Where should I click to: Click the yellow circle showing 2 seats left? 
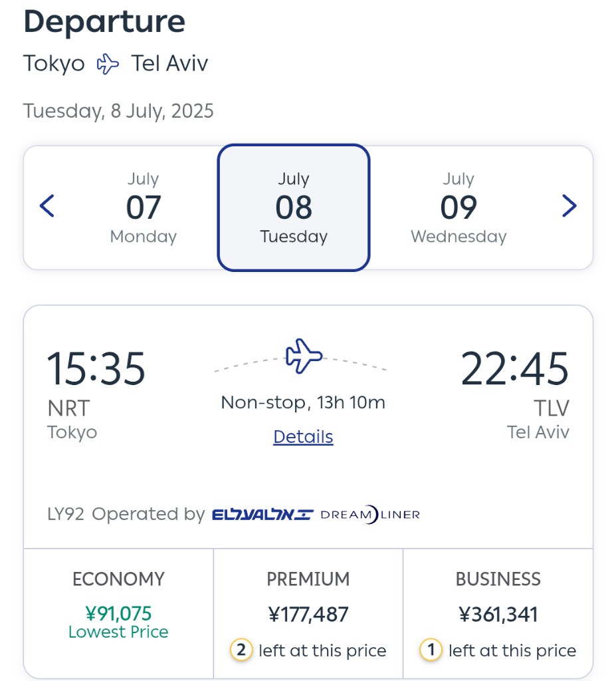pos(241,650)
